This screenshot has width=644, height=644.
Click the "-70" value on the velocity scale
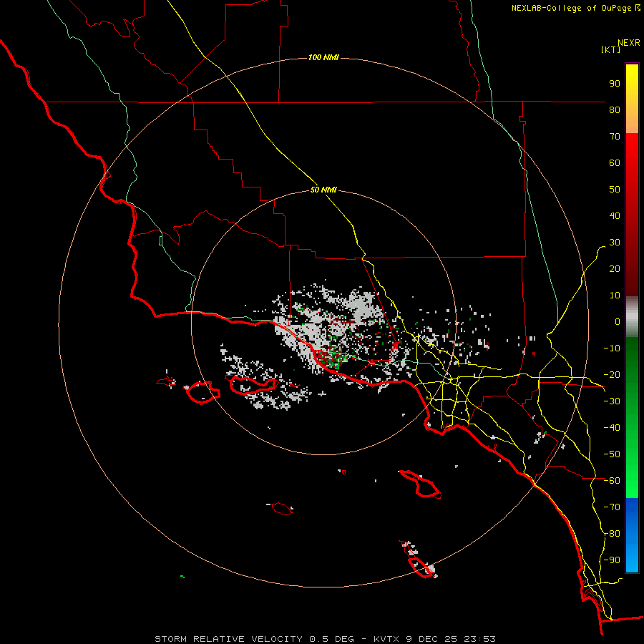coord(612,507)
